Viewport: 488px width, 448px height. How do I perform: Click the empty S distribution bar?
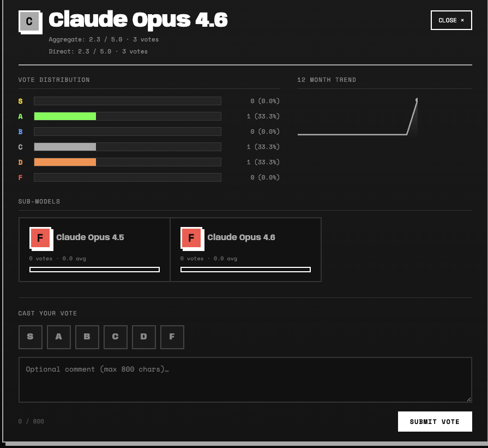[128, 101]
